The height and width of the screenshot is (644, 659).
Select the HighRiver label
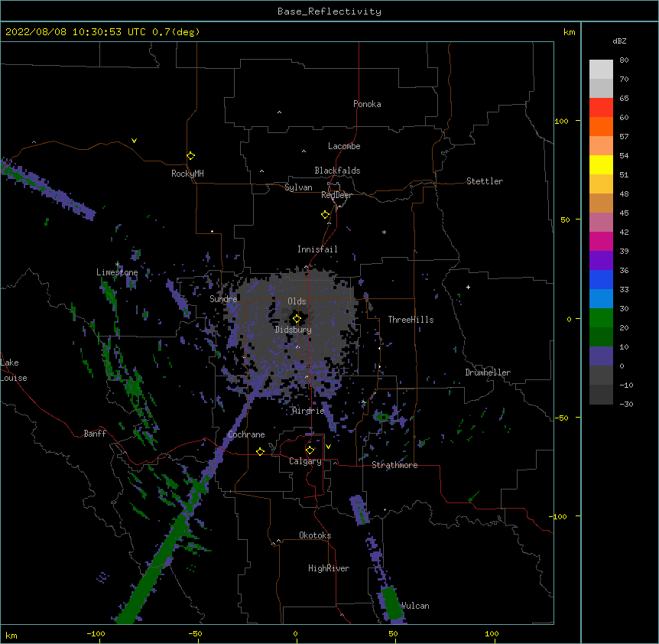tap(329, 568)
